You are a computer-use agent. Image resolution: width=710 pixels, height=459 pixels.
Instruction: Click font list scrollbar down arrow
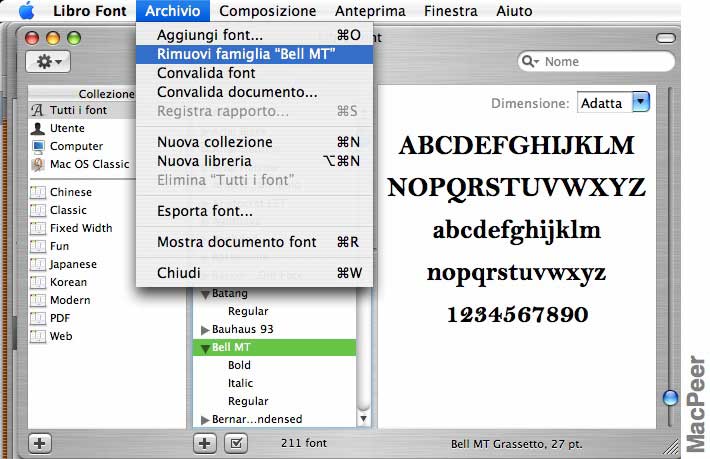click(x=363, y=419)
